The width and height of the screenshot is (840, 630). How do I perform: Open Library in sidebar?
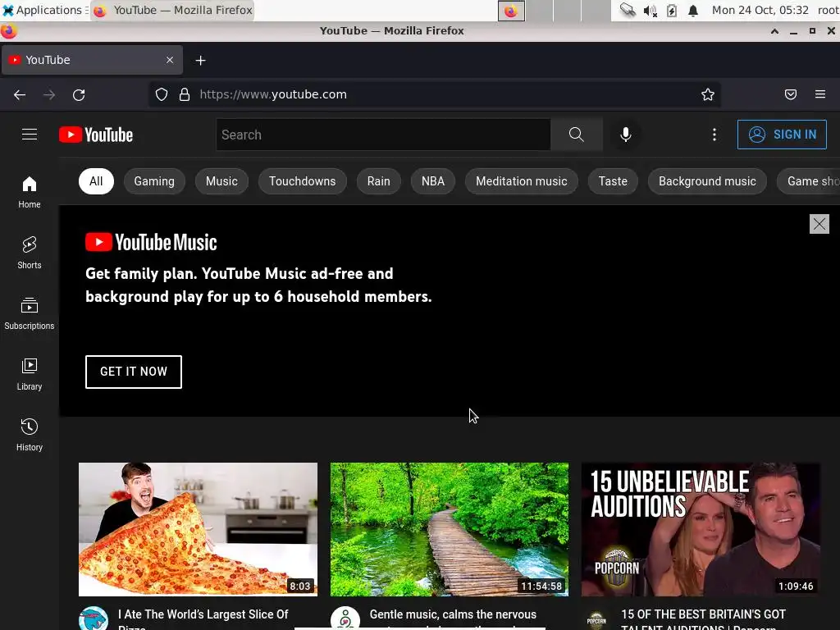30,374
